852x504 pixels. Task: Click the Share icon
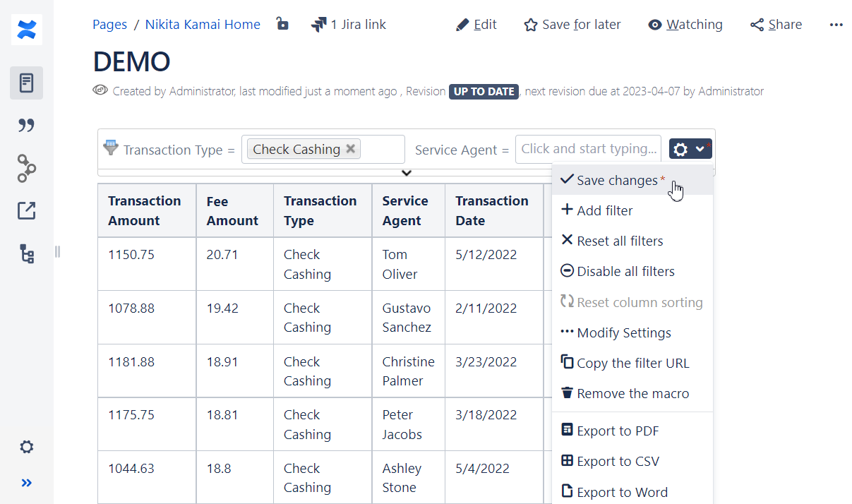759,24
